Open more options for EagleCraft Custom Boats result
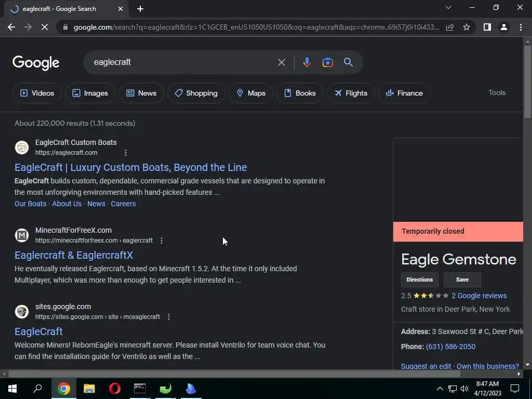Screen dimensions: 532x399 126,153
